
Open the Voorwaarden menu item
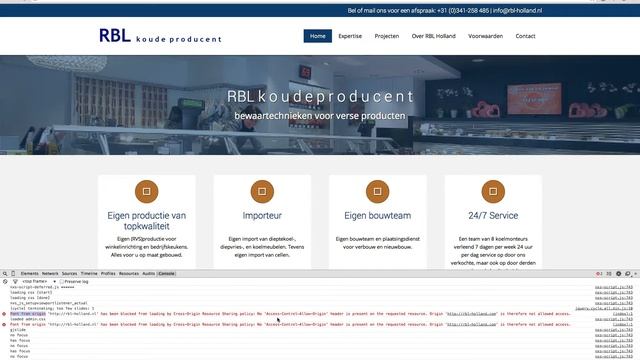486,36
